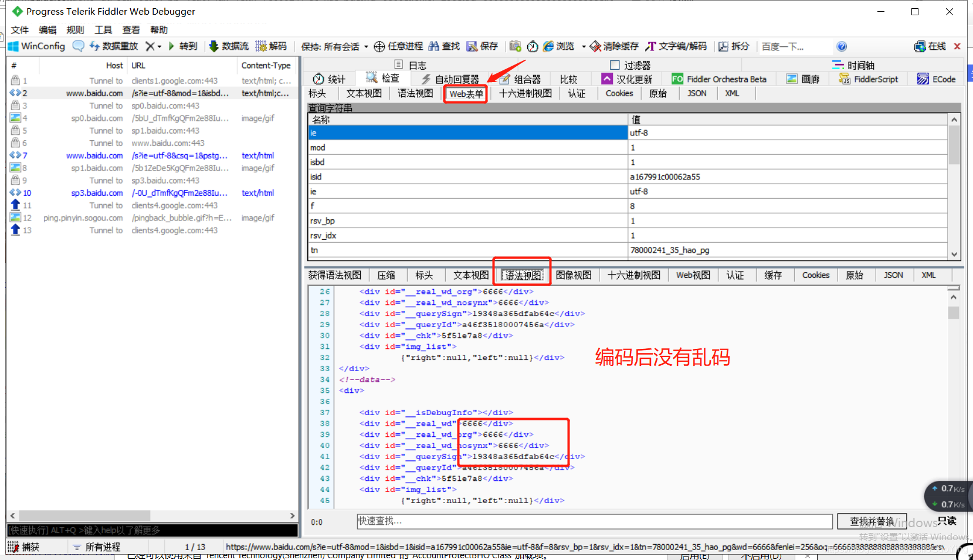
Task: Click the 转到 go arrow button
Action: point(183,46)
